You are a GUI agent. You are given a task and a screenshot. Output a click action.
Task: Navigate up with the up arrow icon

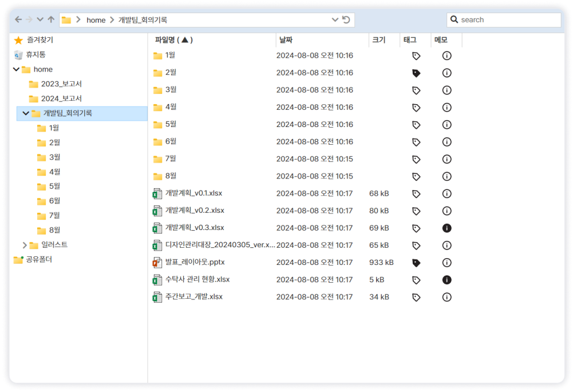pyautogui.click(x=51, y=19)
